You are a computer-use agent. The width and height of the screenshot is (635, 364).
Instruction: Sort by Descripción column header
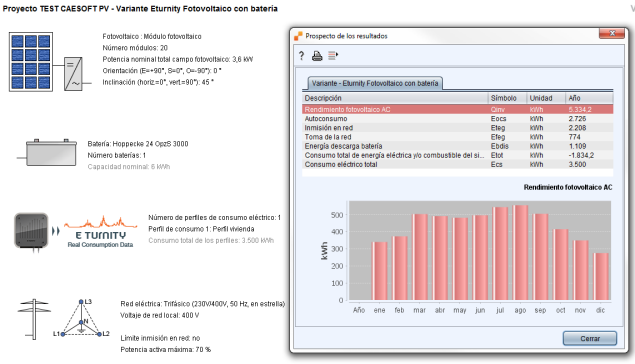pos(395,98)
